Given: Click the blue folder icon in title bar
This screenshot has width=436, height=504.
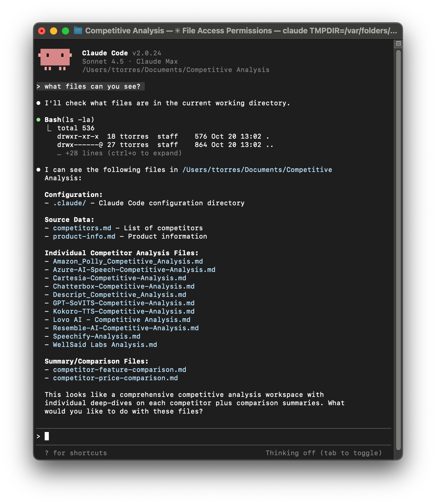Looking at the screenshot, I should tap(78, 31).
